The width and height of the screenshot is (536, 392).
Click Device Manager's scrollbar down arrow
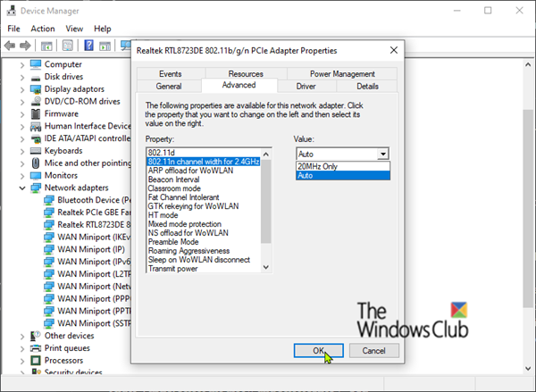528,369
